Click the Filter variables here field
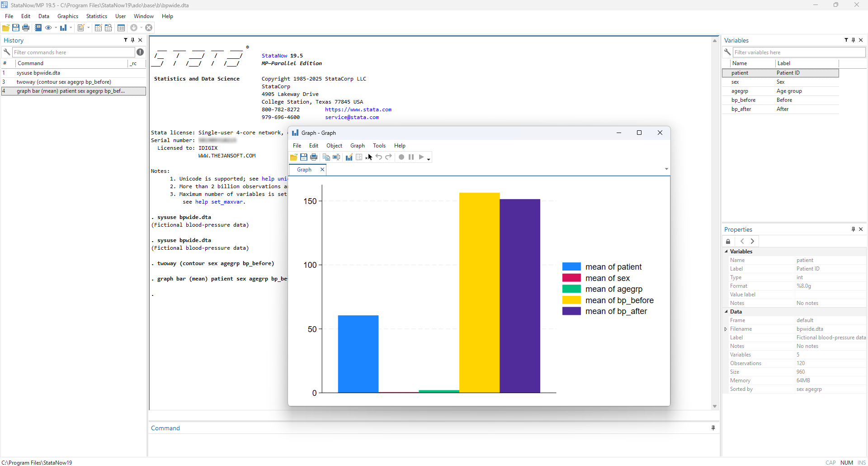 click(799, 52)
